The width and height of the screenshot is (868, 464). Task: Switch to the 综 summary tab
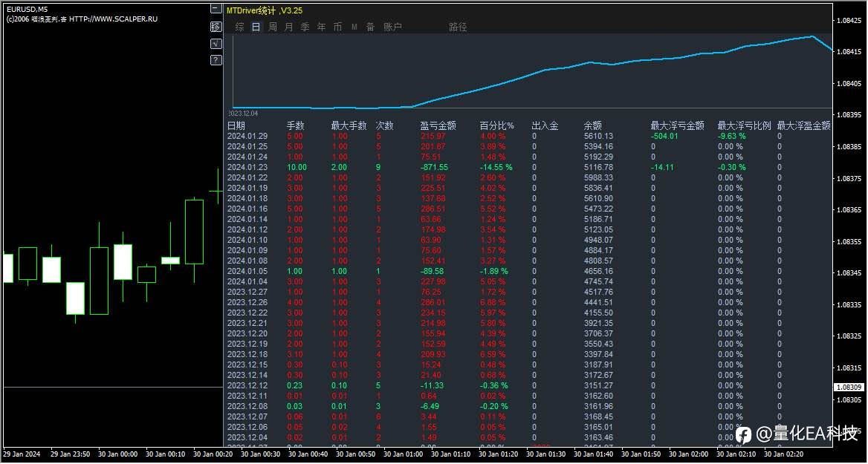240,27
